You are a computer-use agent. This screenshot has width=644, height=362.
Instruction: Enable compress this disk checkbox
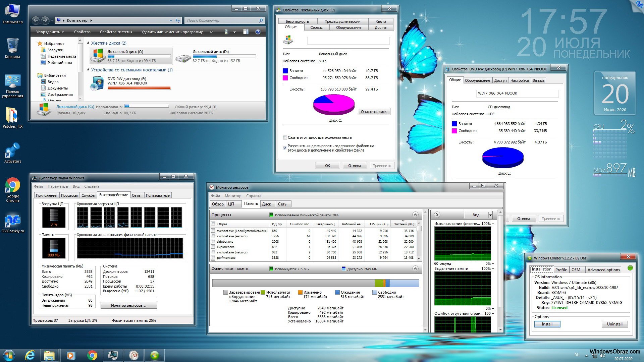tap(285, 137)
